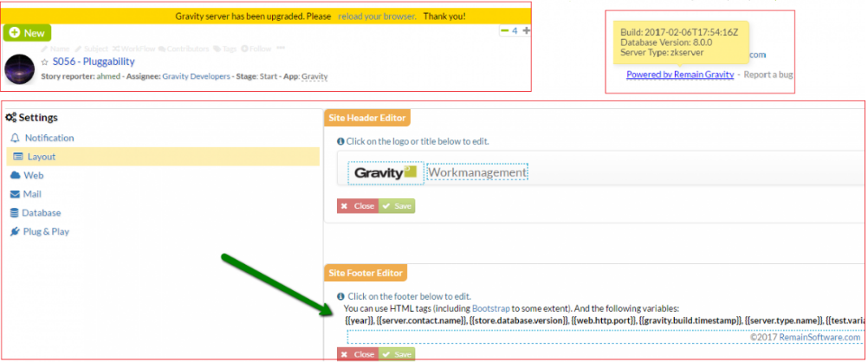
Task: Click the footer editor info icon
Action: [341, 296]
